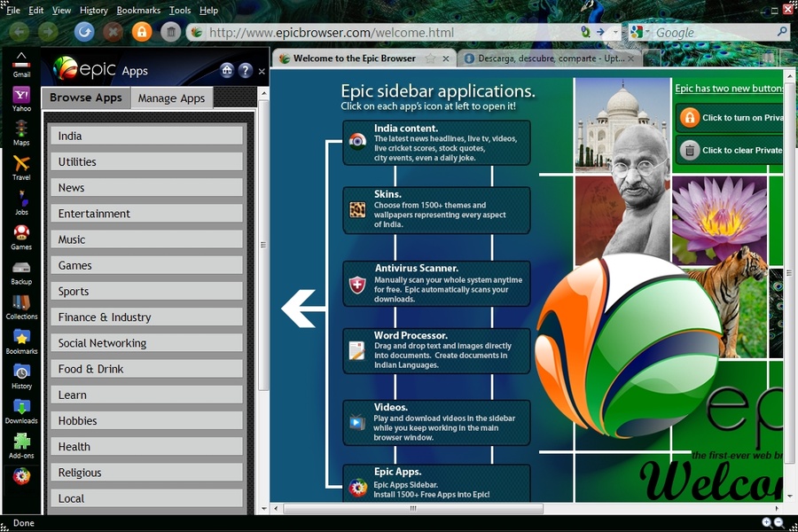Open the Add-ons sidebar icon
This screenshot has width=798, height=532.
coord(21,439)
